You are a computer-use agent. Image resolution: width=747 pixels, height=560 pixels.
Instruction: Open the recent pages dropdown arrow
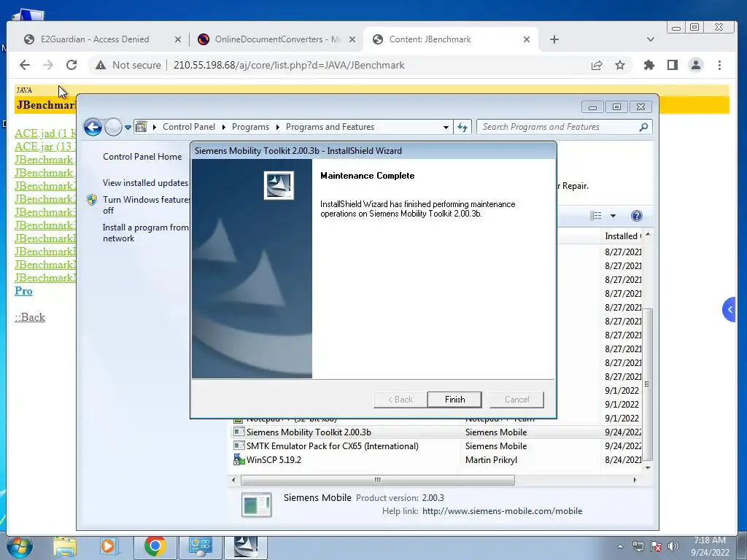pyautogui.click(x=128, y=128)
